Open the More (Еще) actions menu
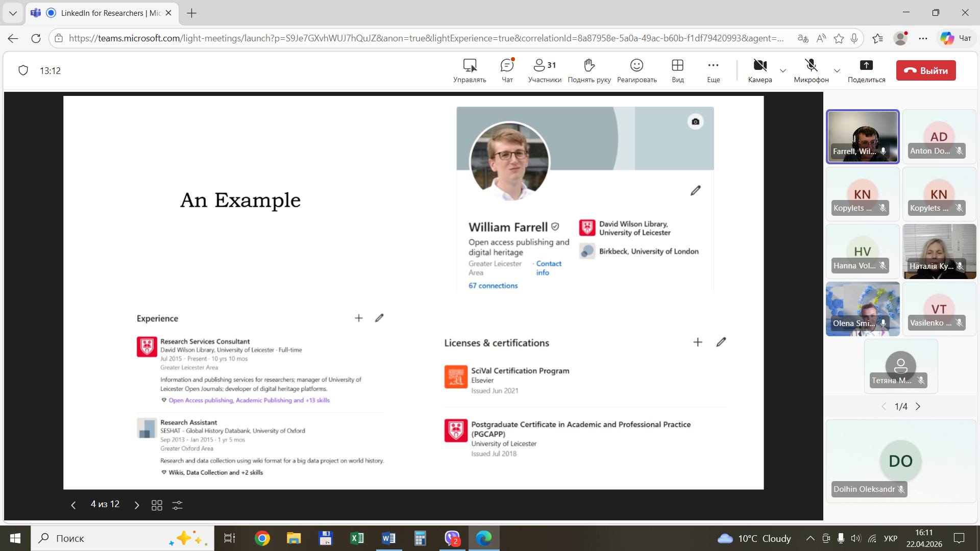Image resolution: width=980 pixels, height=551 pixels. click(713, 70)
